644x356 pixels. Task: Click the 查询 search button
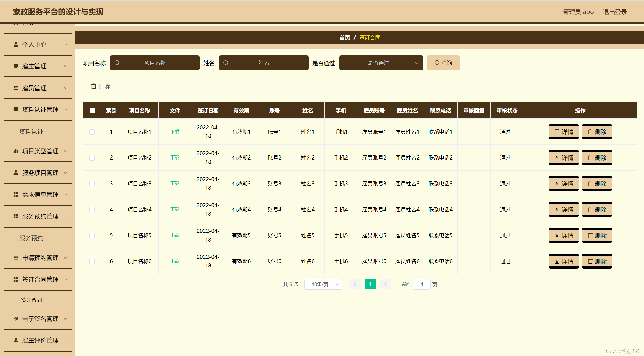point(443,63)
